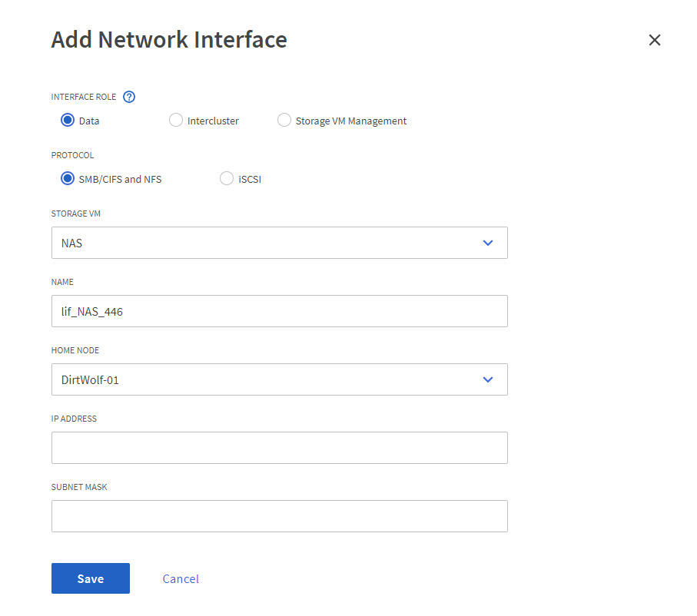Switch protocol to iSCSI
697x616 pixels.
click(226, 178)
